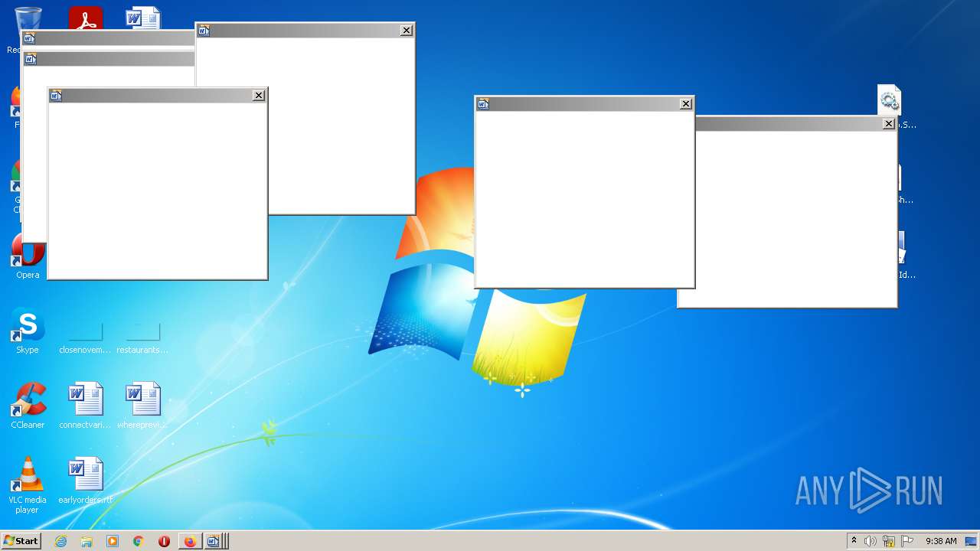The image size is (980, 551).
Task: Select the VLC media player shortcut
Action: 28,485
